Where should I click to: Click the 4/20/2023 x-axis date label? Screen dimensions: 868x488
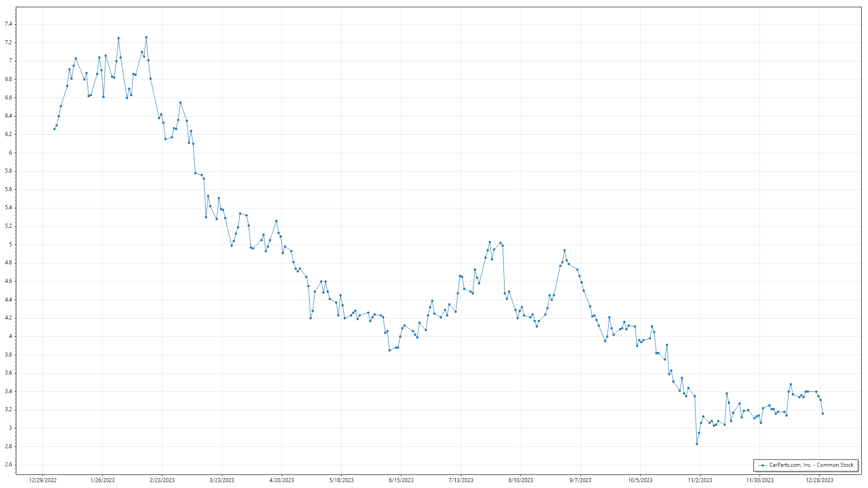point(281,480)
